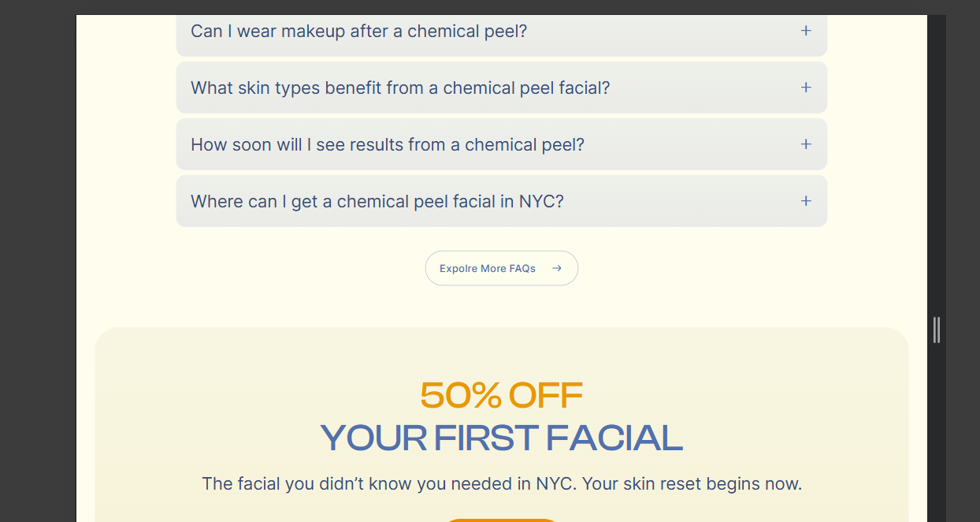Open "How soon will I see results" answer
980x522 pixels.
pyautogui.click(x=387, y=145)
